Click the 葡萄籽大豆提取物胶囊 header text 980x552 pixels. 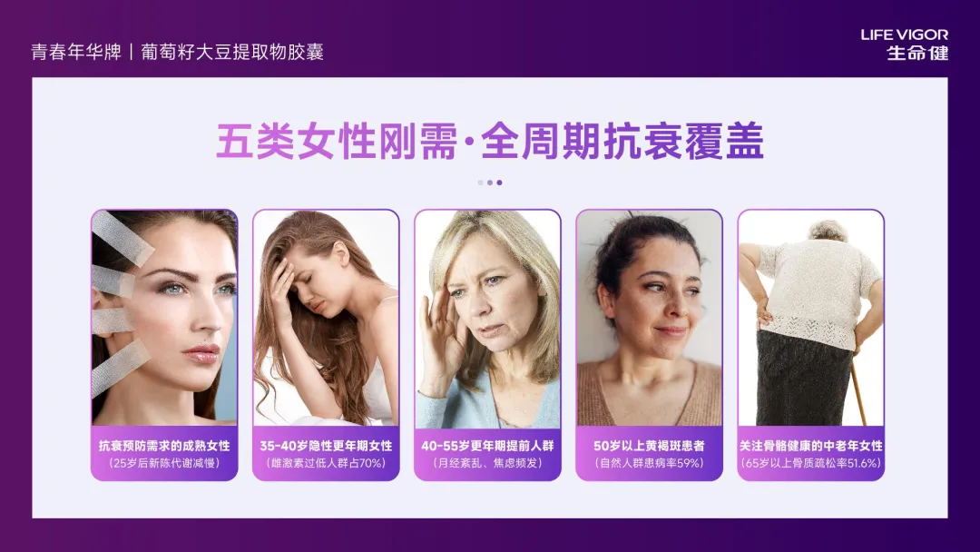pyautogui.click(x=232, y=52)
